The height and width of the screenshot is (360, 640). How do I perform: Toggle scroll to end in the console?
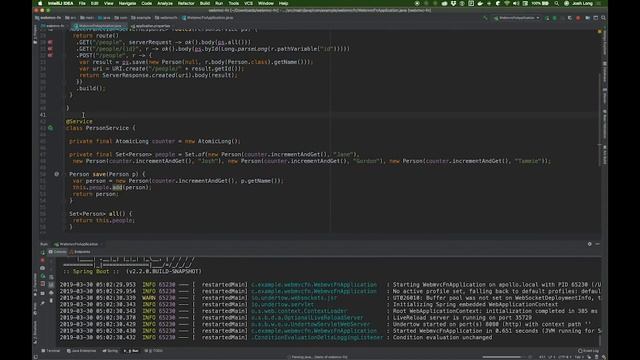pos(51,285)
